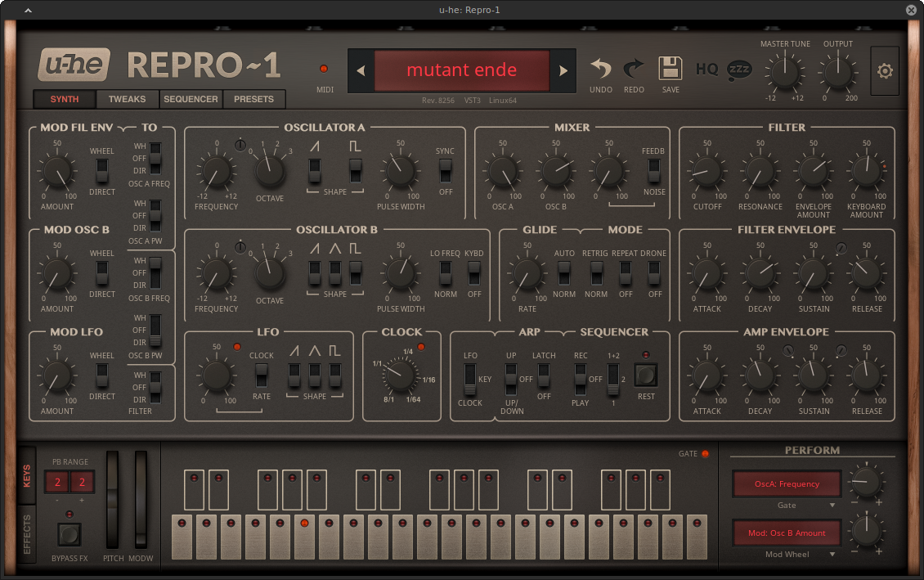Toggle glide AUTO switch
The height and width of the screenshot is (580, 924).
(x=564, y=273)
